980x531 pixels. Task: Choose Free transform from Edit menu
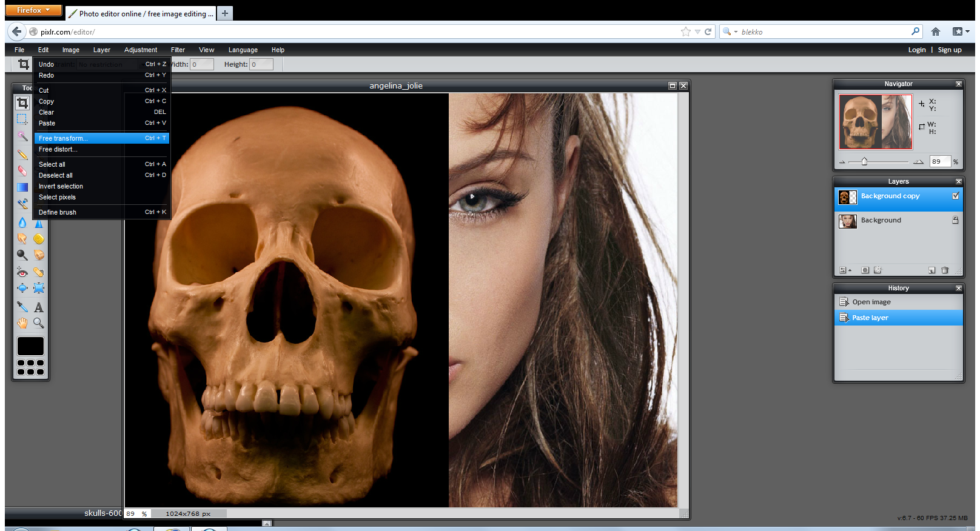tap(101, 138)
